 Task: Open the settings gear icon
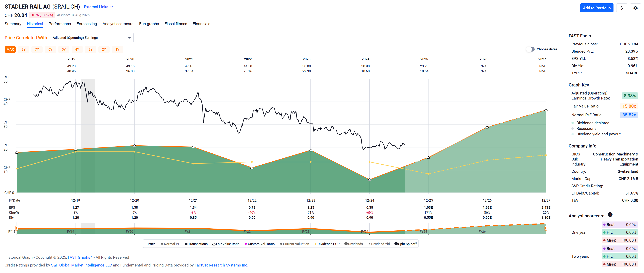[635, 8]
